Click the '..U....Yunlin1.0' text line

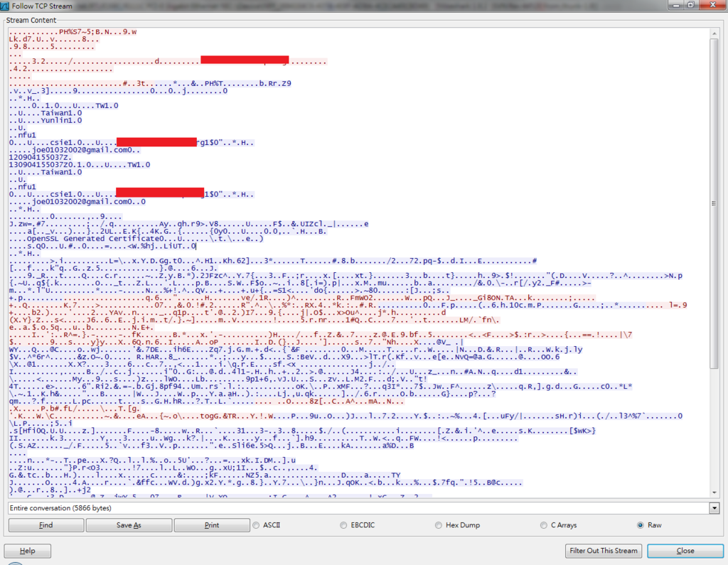(x=45, y=120)
